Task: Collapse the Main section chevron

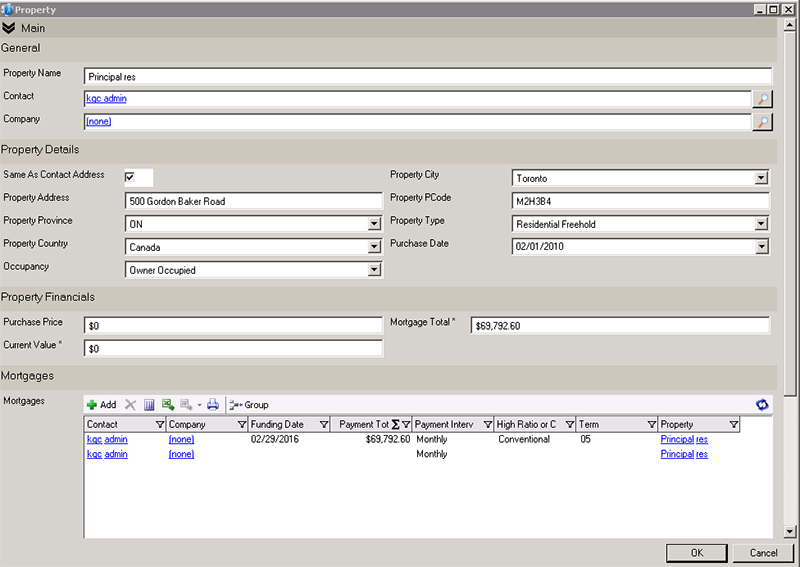Action: coord(9,28)
